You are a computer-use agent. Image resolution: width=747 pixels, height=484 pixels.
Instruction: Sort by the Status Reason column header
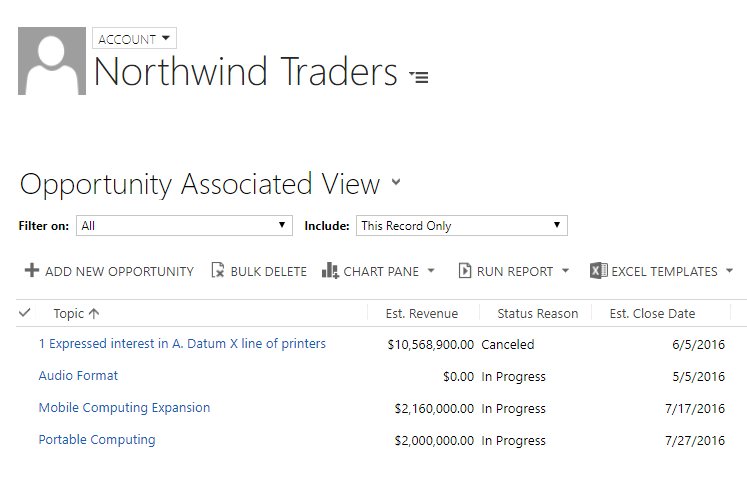click(x=538, y=313)
